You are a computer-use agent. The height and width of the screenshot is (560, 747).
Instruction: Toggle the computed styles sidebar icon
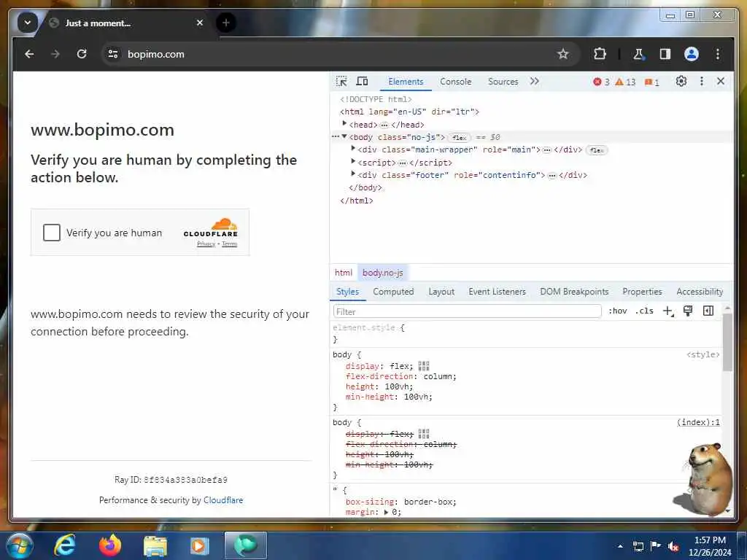coord(708,311)
